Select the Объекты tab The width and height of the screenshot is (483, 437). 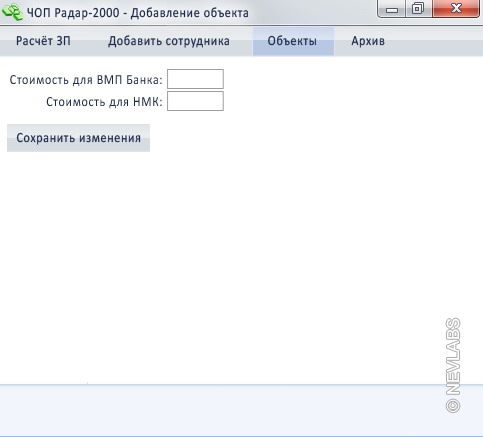[x=293, y=41]
